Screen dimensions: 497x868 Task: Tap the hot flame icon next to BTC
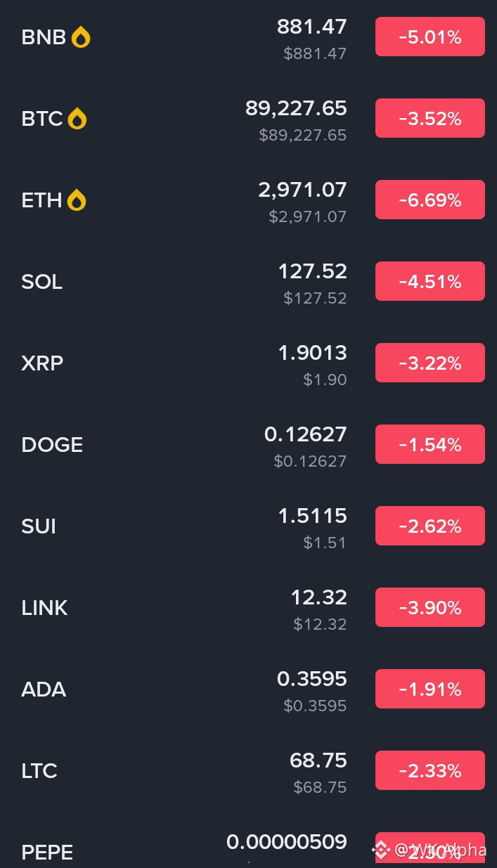coord(77,119)
